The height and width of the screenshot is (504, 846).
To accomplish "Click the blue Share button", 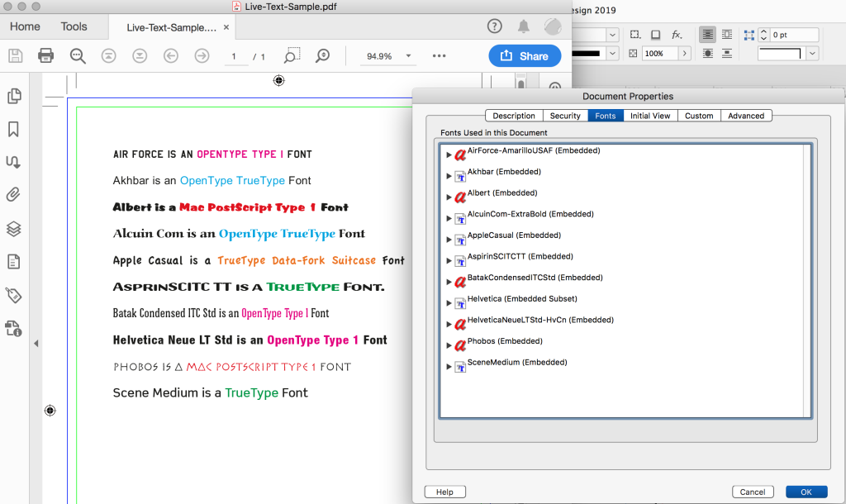I will [525, 55].
